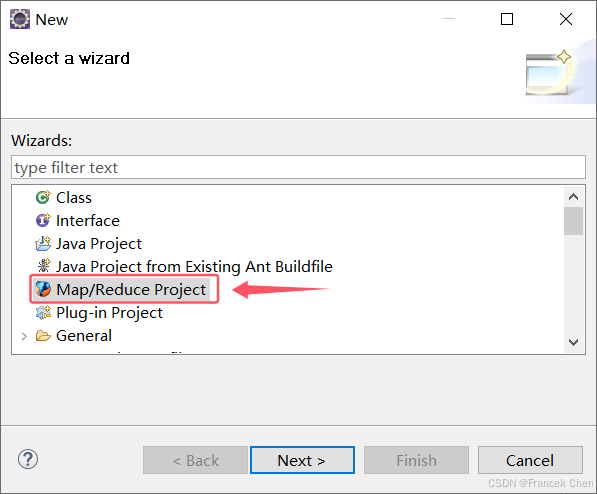Click the scrollbar up arrow
The image size is (597, 494).
tap(573, 197)
